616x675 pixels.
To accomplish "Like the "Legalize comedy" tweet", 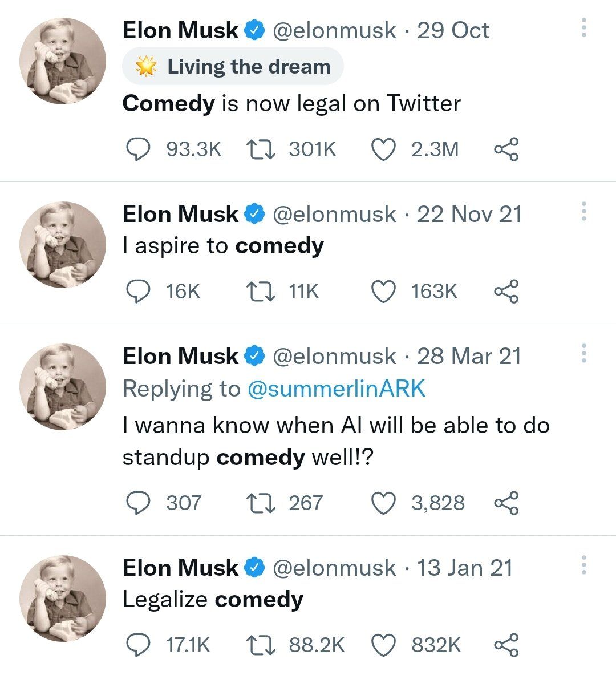I will (x=383, y=645).
